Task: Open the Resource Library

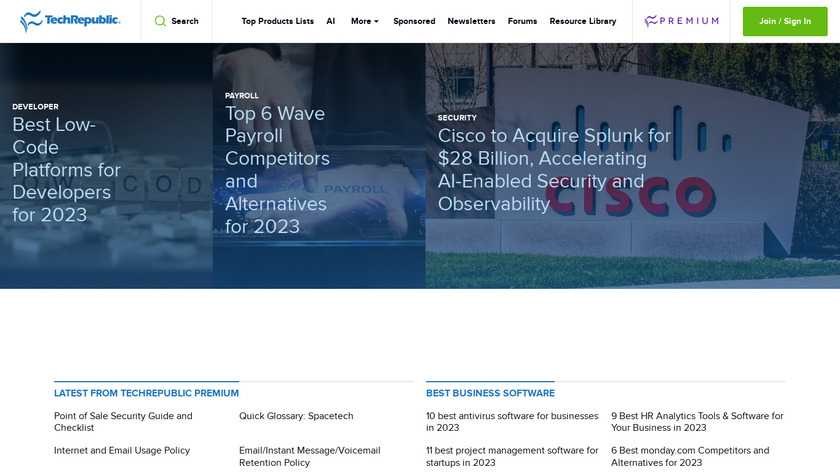Action: coord(583,21)
